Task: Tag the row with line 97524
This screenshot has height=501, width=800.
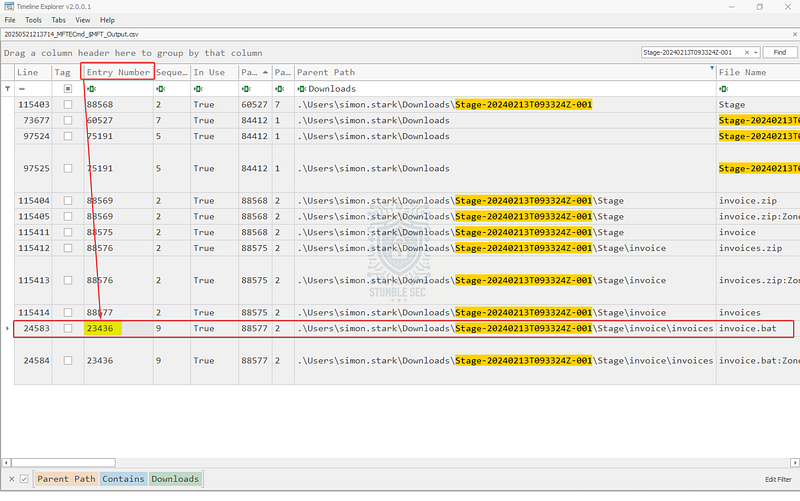Action: [x=68, y=136]
